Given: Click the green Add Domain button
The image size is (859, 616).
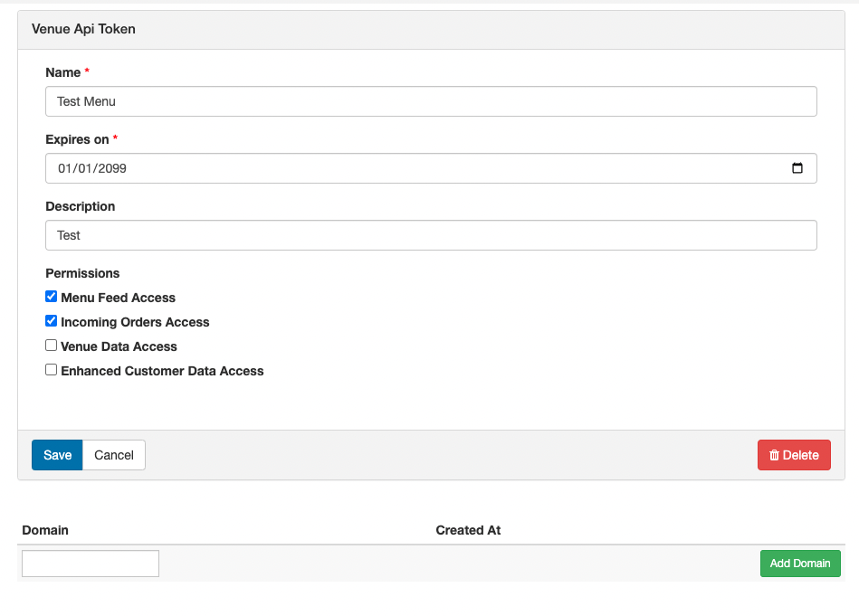Looking at the screenshot, I should click(800, 564).
